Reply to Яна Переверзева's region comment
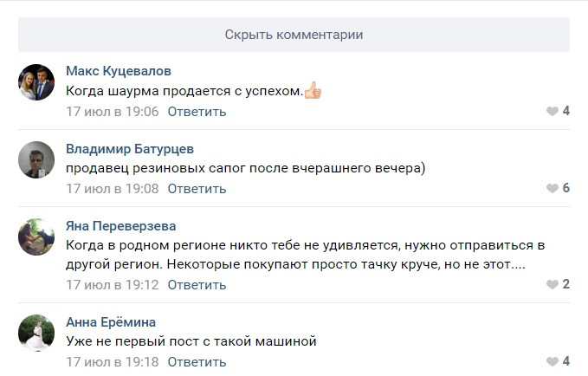588x376 pixels. click(x=197, y=285)
